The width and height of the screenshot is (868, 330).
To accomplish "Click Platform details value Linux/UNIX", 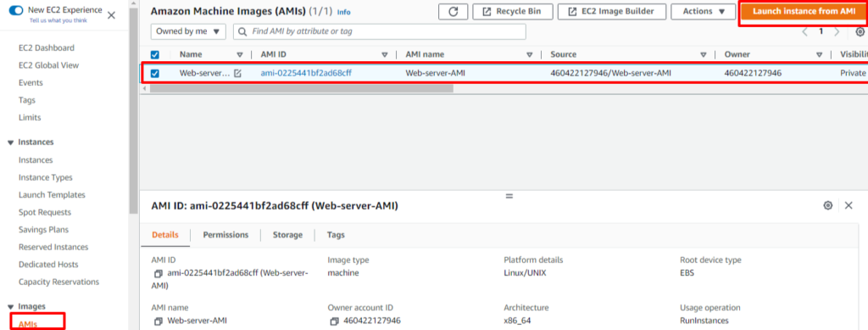I will pyautogui.click(x=525, y=273).
